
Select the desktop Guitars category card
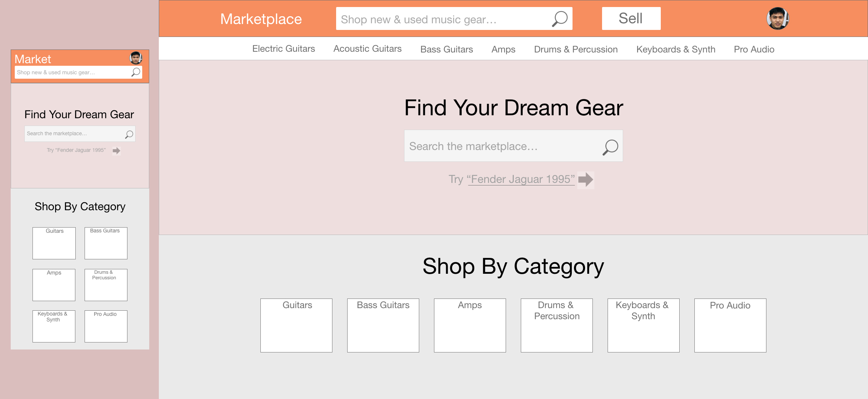pos(296,325)
